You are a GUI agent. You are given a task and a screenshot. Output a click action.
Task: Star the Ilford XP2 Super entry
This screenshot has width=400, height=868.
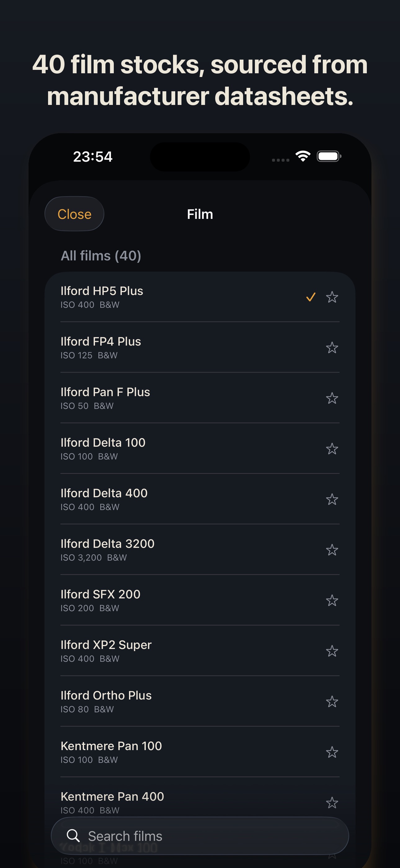coord(332,651)
